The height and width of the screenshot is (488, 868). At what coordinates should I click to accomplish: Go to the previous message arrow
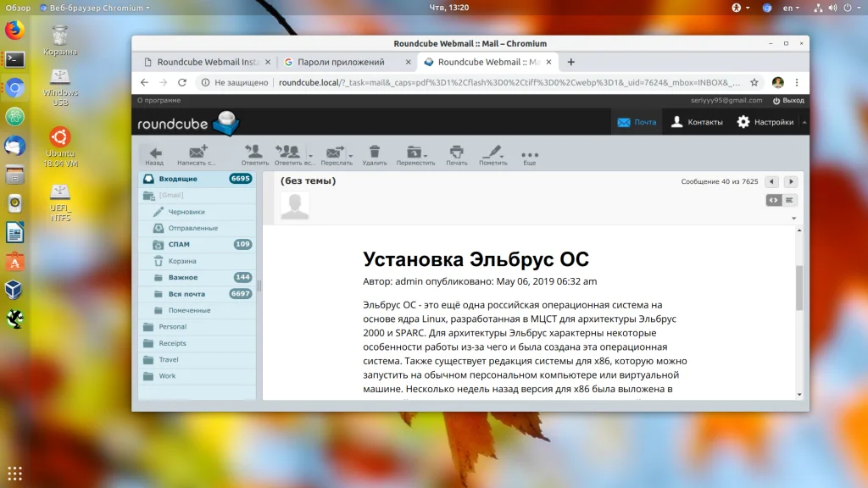[771, 181]
